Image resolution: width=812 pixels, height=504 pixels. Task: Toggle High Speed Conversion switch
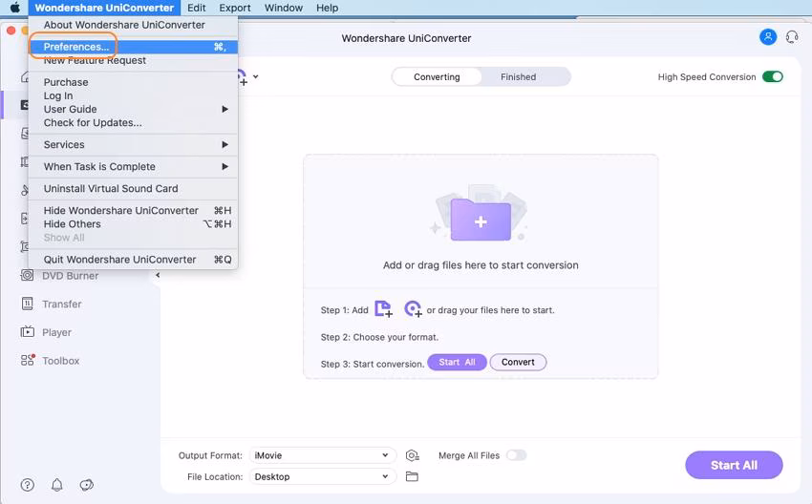point(773,76)
